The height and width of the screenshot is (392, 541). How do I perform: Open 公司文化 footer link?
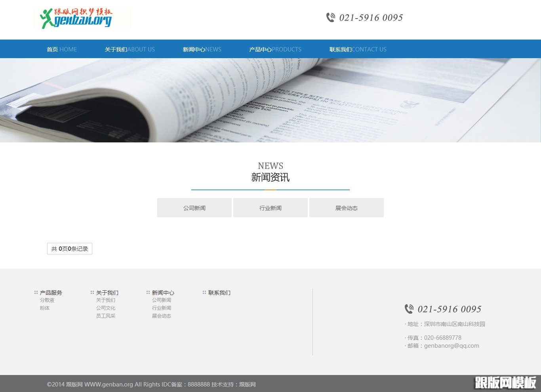[106, 308]
